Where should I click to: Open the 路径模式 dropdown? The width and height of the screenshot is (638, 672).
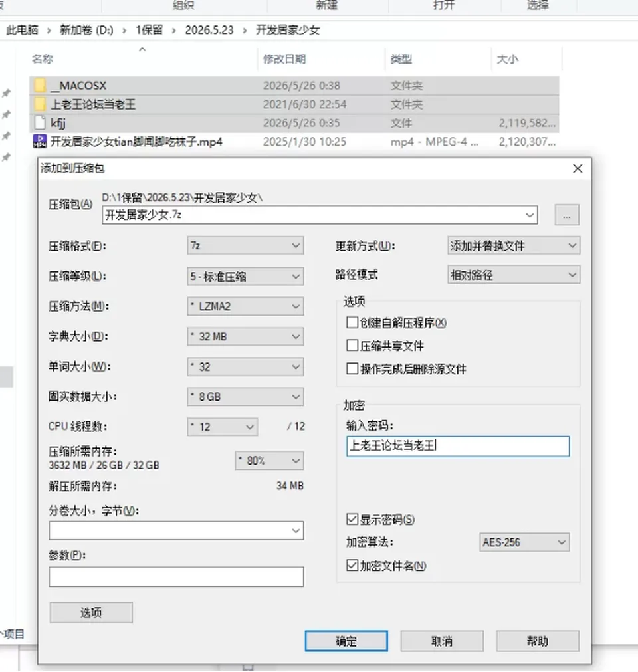click(x=514, y=275)
